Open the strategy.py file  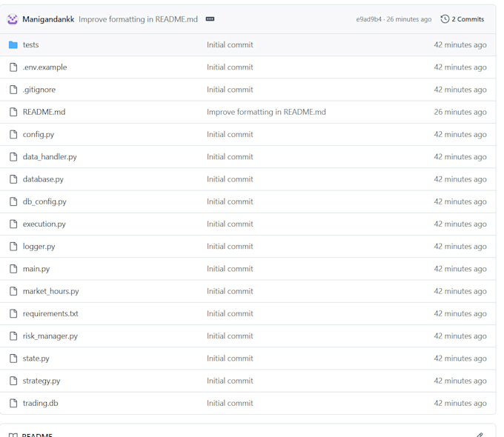[x=42, y=381]
